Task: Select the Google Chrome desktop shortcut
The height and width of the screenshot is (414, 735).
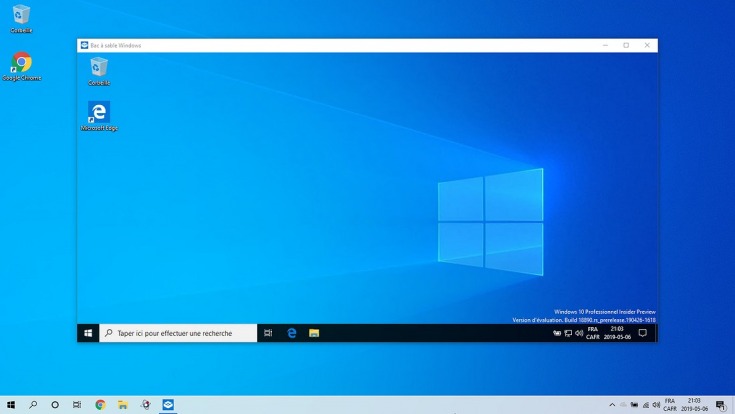Action: [22, 66]
